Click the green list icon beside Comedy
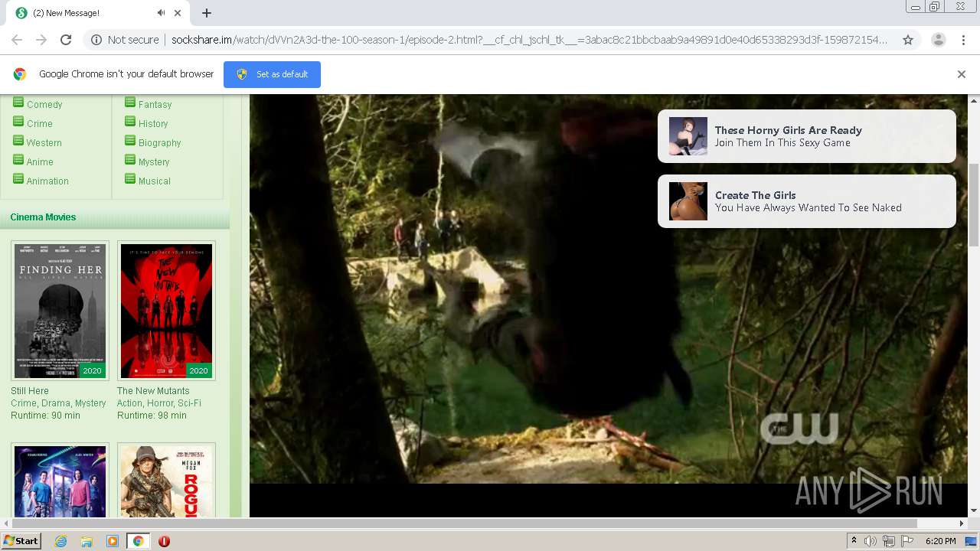The image size is (980, 551). coord(18,103)
